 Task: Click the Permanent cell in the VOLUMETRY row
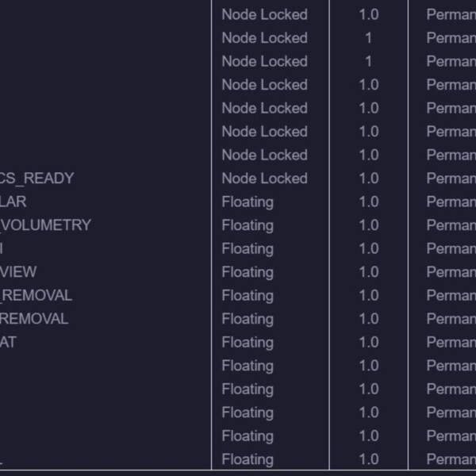[451, 225]
